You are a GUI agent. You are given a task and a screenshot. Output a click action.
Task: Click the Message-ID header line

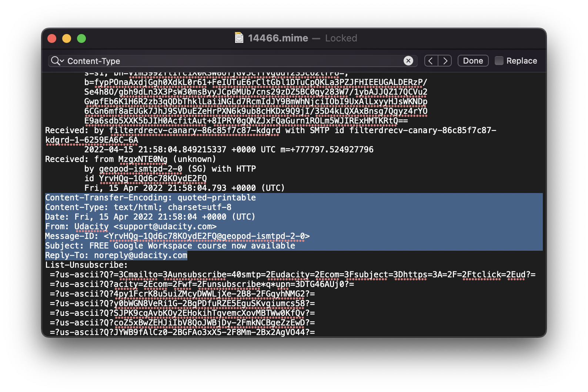(x=177, y=236)
